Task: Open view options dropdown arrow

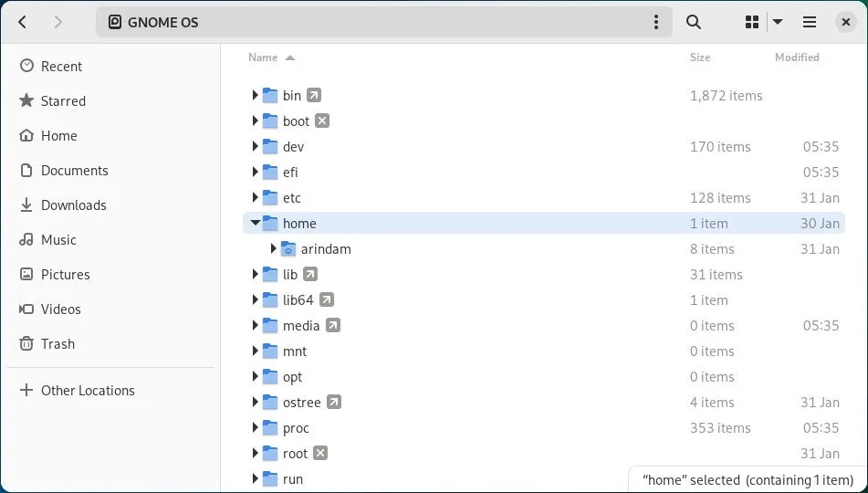Action: (x=778, y=22)
